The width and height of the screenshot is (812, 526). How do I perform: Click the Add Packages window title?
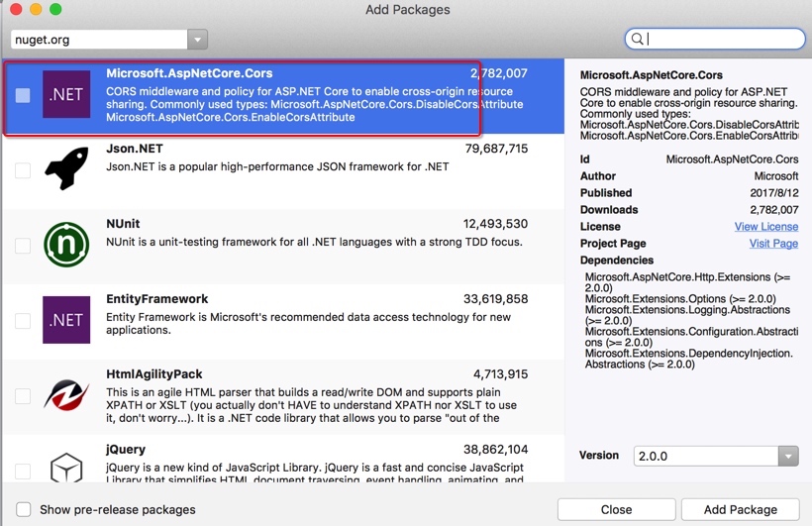tap(408, 9)
